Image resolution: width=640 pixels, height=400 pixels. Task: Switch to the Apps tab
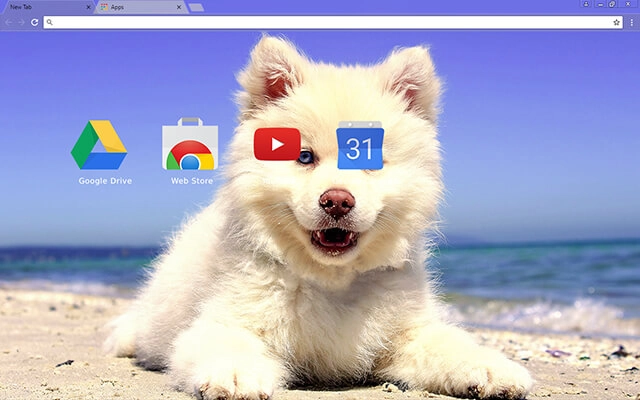click(141, 7)
